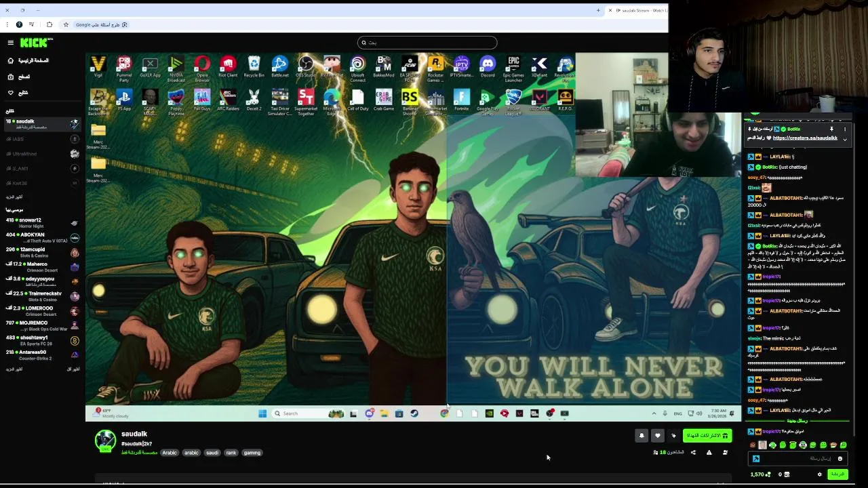Viewport: 868px width, 488px height.
Task: Toggle the notification bell for saudalk
Action: point(642,436)
